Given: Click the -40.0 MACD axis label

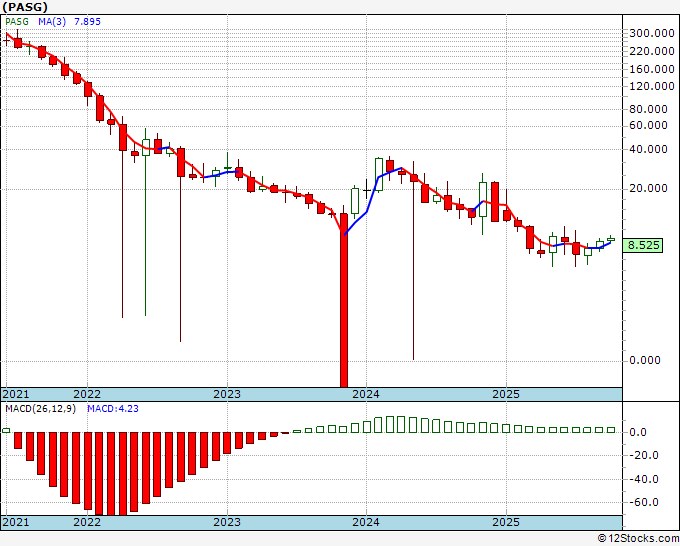Looking at the screenshot, I should 645,479.
